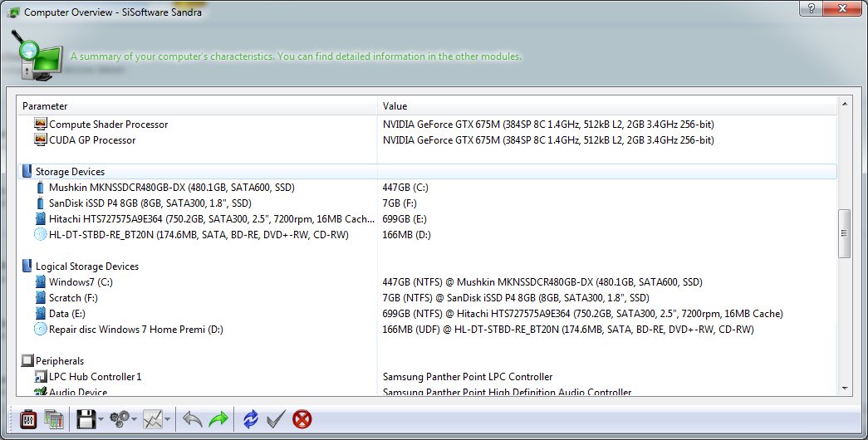868x440 pixels.
Task: Select the Peripherals section heading
Action: (x=428, y=361)
